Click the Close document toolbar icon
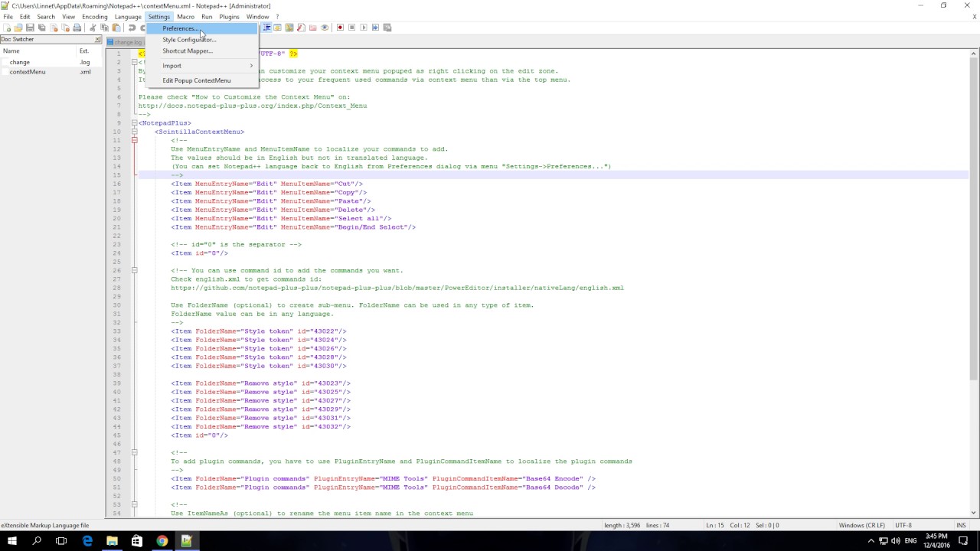980x551 pixels. point(54,28)
